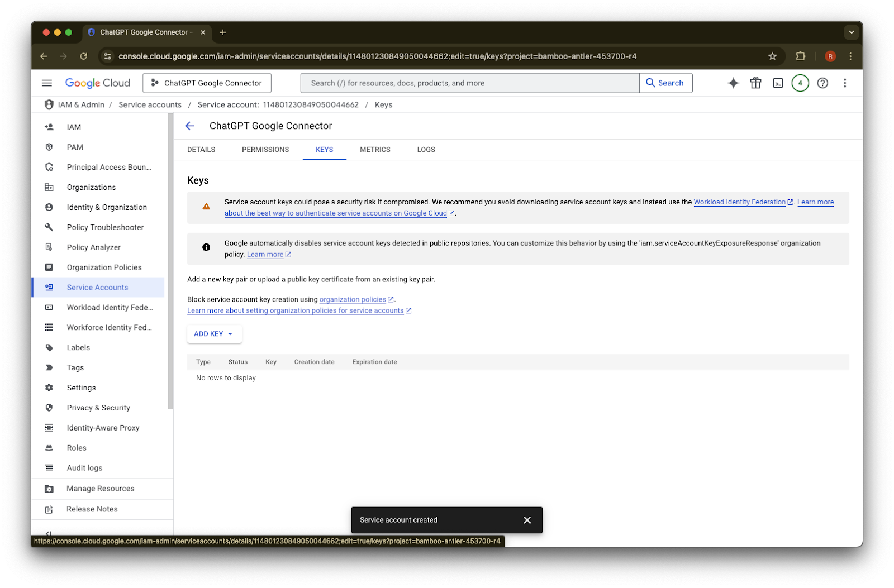The image size is (894, 588).
Task: Open Service Accounts in the sidebar
Action: (98, 288)
